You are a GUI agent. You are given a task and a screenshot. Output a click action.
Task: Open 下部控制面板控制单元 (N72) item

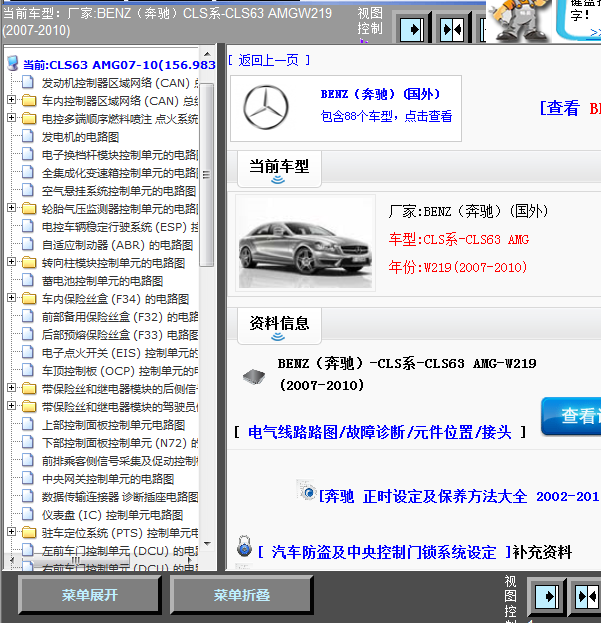[x=120, y=443]
